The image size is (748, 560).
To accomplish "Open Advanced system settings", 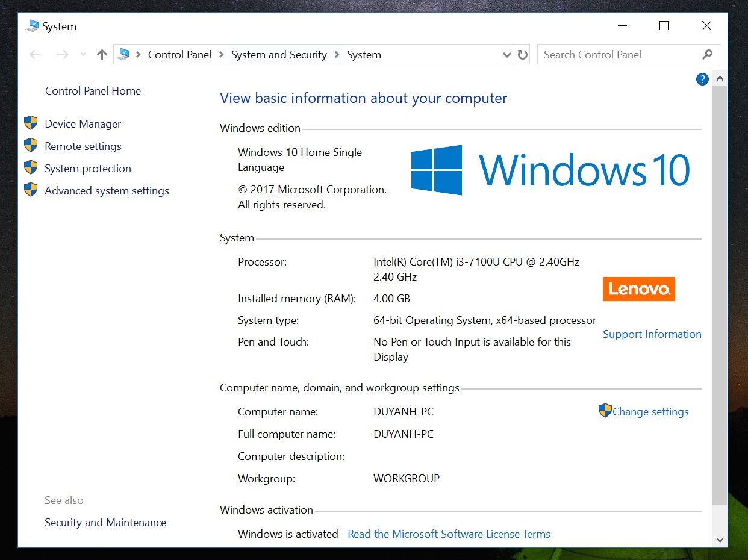I will (x=107, y=191).
